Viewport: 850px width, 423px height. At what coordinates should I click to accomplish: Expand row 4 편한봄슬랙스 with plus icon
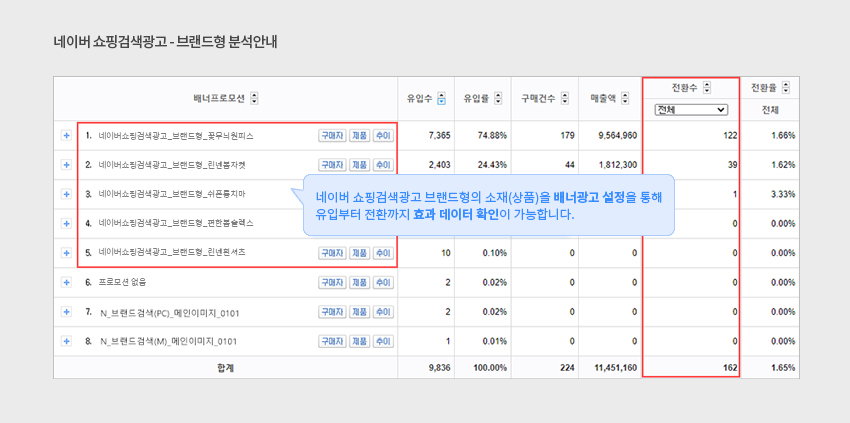(66, 223)
